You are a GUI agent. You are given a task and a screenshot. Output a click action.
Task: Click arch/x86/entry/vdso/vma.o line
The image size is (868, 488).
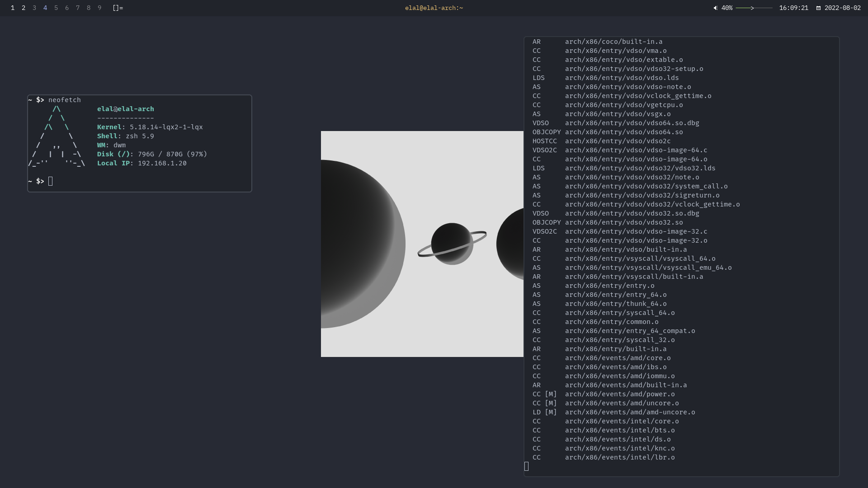click(599, 51)
